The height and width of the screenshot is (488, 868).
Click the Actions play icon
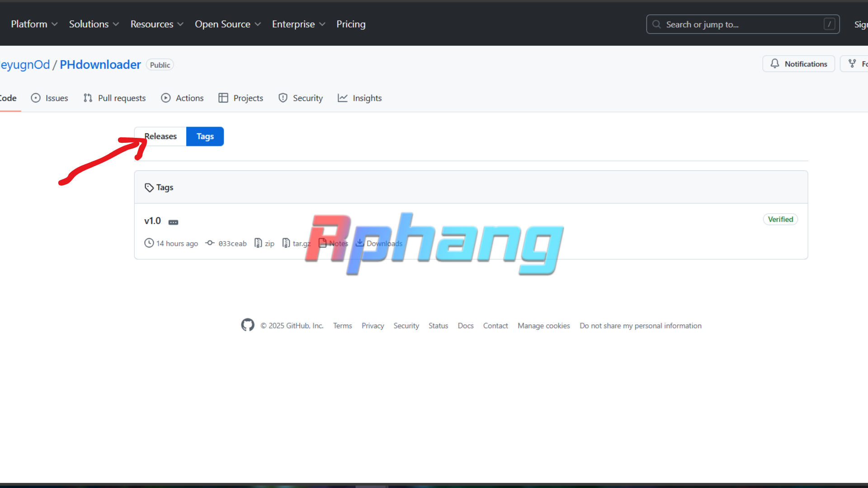166,98
